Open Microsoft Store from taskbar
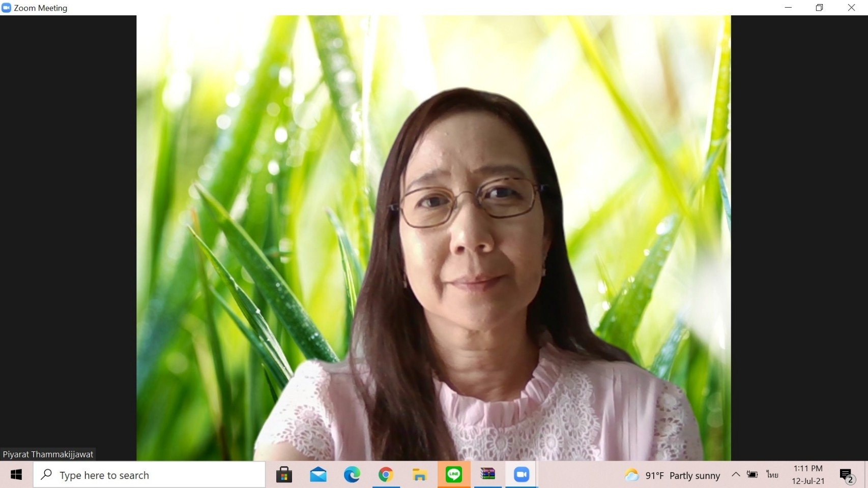Viewport: 868px width, 488px height. pyautogui.click(x=284, y=475)
